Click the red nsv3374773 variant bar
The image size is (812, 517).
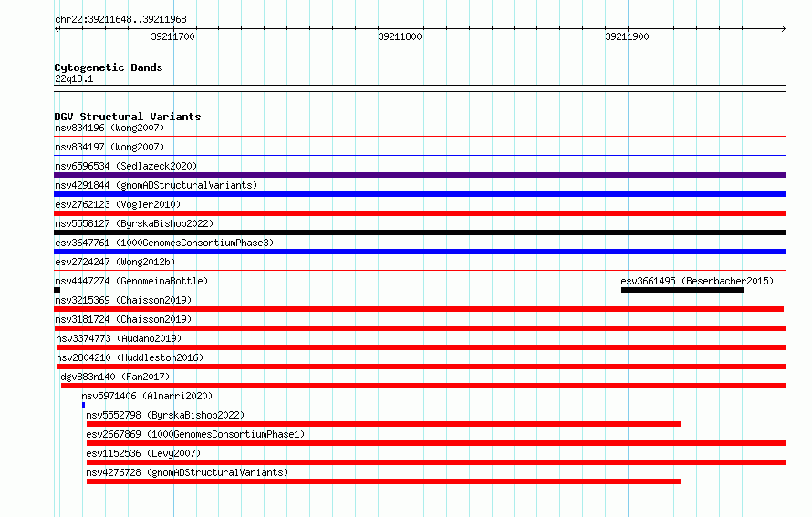[421, 347]
